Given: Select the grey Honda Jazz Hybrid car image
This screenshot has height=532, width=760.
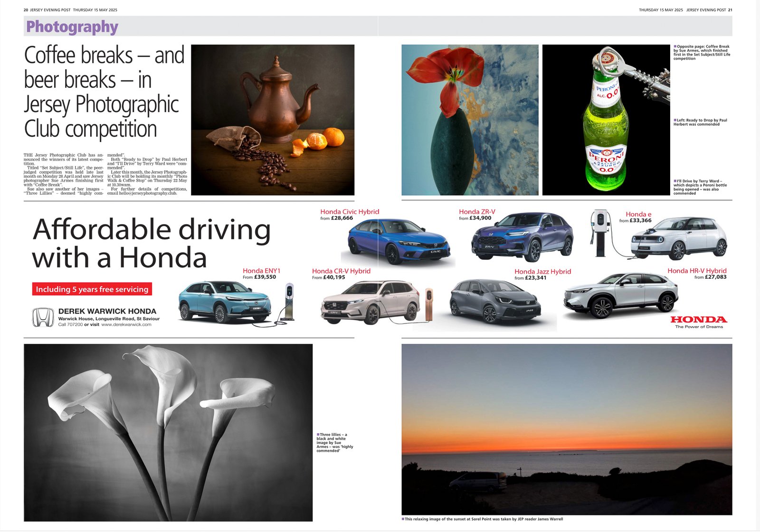Looking at the screenshot, I should click(494, 301).
